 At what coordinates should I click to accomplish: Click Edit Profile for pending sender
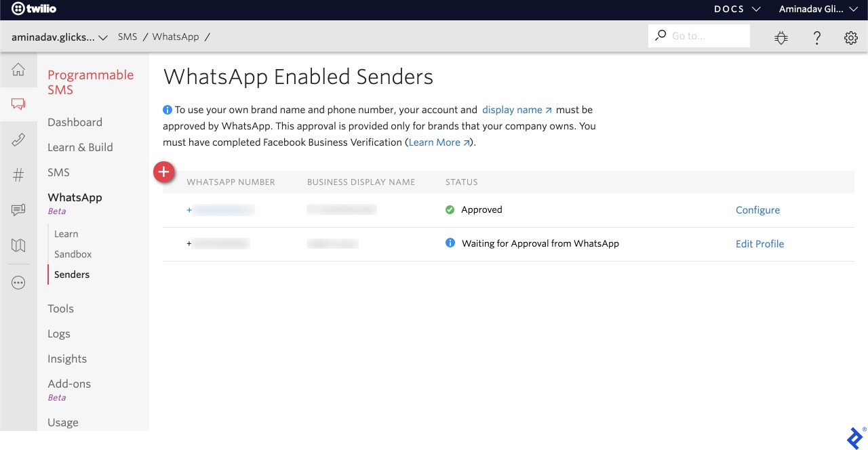coord(759,244)
